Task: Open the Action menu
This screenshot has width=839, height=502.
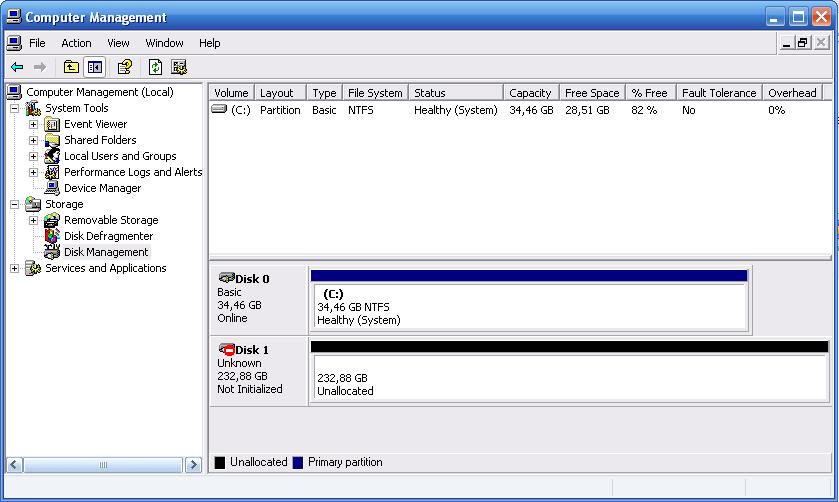Action: pos(76,43)
